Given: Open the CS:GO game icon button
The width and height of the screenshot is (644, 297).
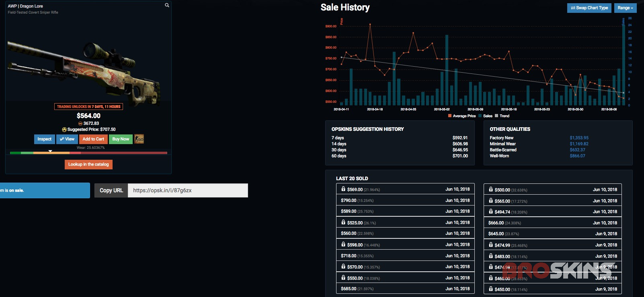Looking at the screenshot, I should (x=139, y=139).
